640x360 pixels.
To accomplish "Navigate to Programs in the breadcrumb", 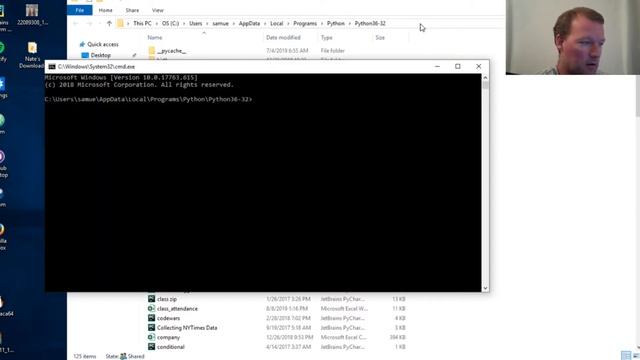I will tap(305, 24).
